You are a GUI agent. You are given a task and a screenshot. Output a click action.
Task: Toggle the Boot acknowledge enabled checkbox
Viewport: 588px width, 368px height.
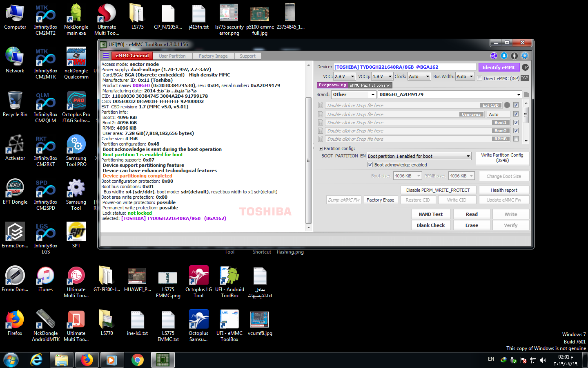[x=370, y=165]
